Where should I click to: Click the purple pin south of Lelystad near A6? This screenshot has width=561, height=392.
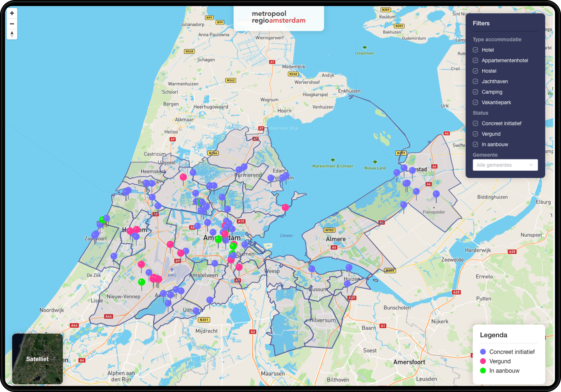pos(416,191)
